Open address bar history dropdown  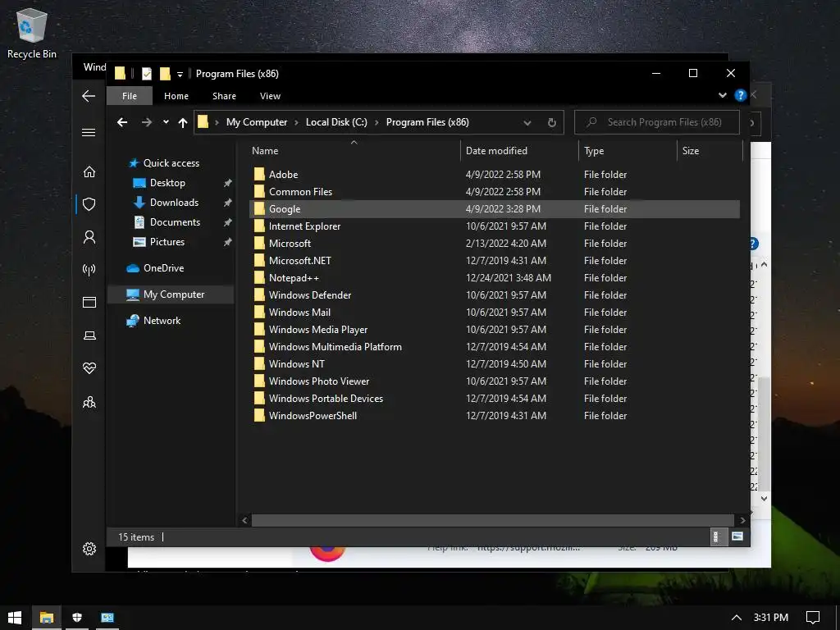coord(527,123)
